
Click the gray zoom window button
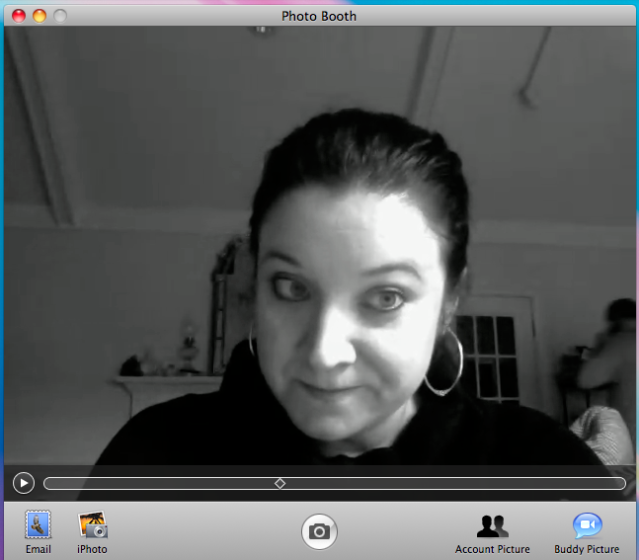coord(60,16)
